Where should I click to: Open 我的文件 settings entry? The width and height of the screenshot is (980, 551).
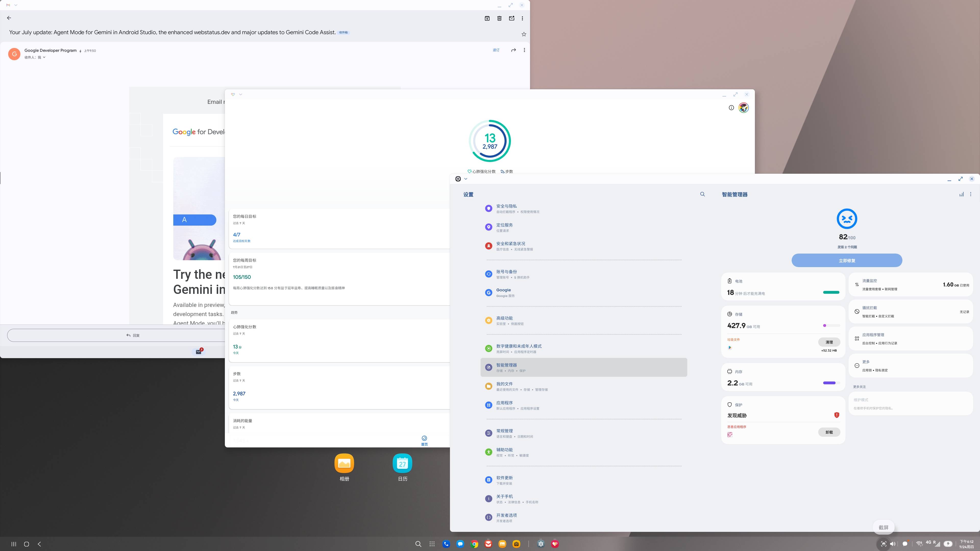(x=584, y=386)
